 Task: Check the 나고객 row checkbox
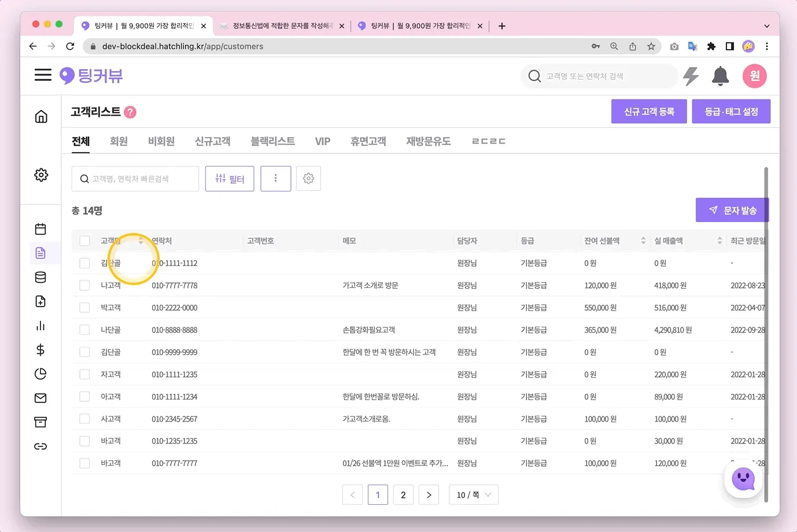pos(84,285)
